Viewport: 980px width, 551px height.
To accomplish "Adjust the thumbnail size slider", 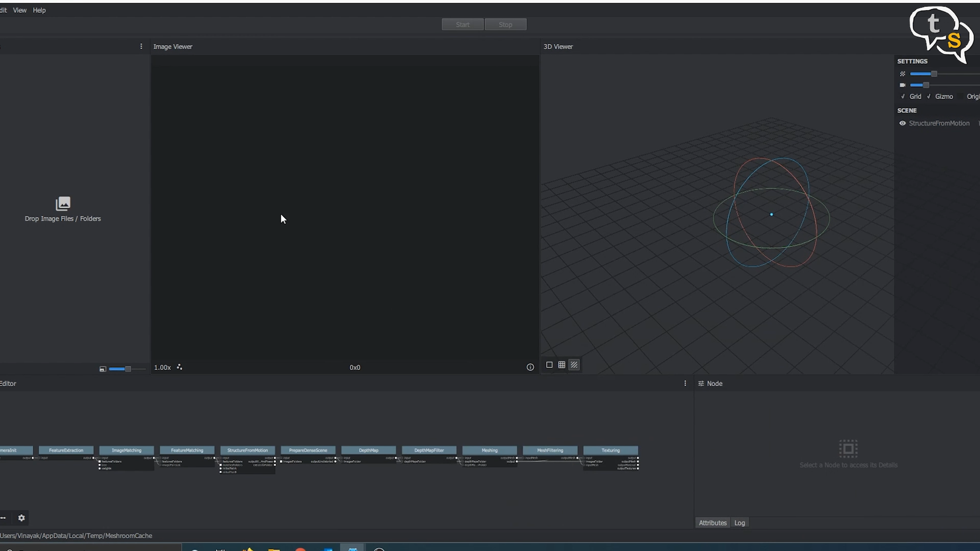I will point(127,369).
